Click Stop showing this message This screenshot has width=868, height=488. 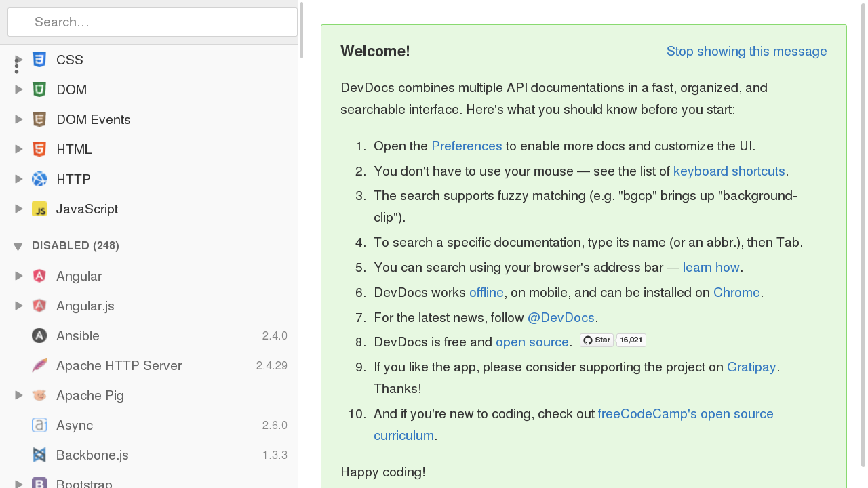[747, 52]
